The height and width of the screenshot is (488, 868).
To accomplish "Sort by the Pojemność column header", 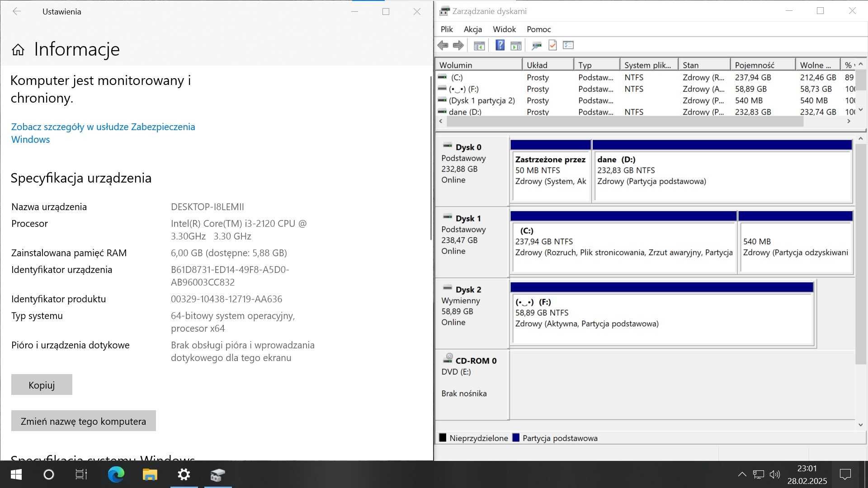I will (763, 65).
